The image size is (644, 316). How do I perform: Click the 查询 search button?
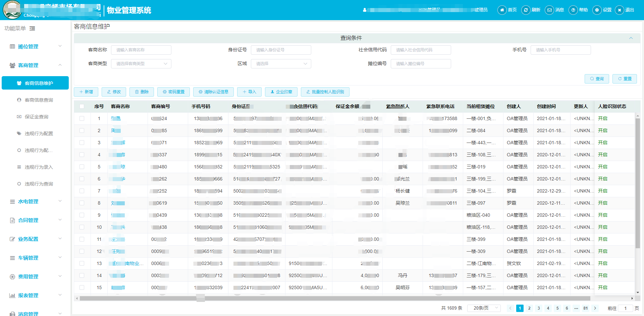(597, 79)
